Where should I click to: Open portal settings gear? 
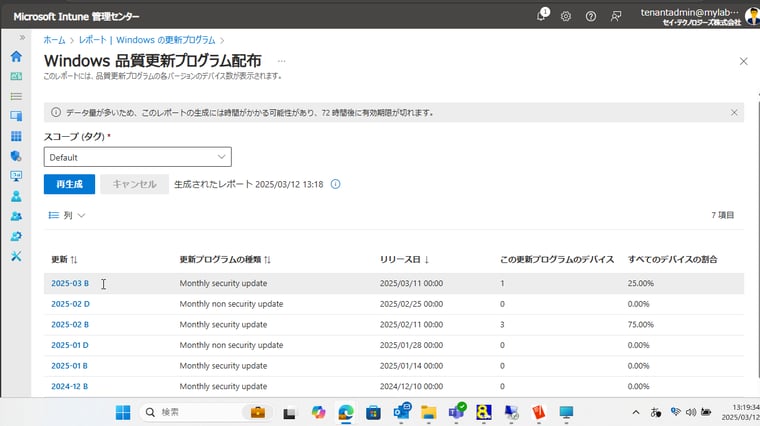(x=566, y=16)
